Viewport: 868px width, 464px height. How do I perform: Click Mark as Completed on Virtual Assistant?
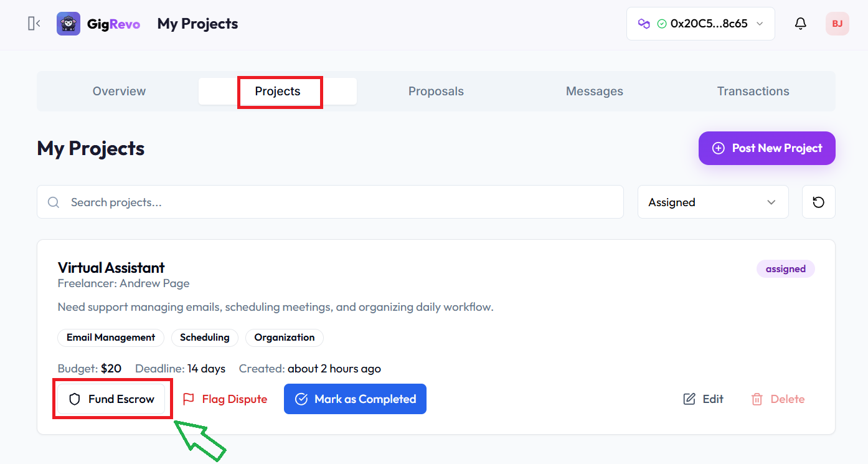pyautogui.click(x=355, y=399)
